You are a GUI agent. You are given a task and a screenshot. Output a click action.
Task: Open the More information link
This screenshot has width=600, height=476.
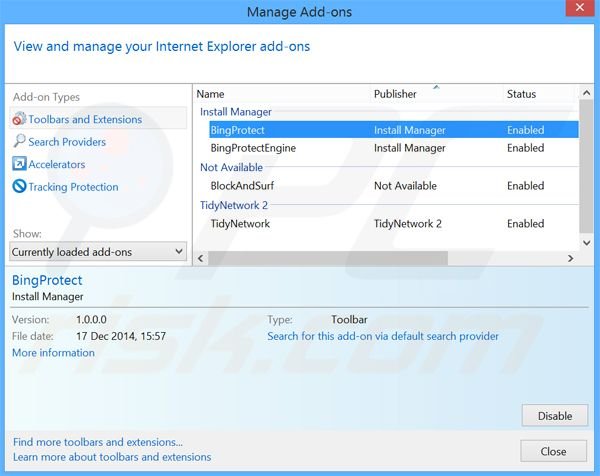point(53,353)
